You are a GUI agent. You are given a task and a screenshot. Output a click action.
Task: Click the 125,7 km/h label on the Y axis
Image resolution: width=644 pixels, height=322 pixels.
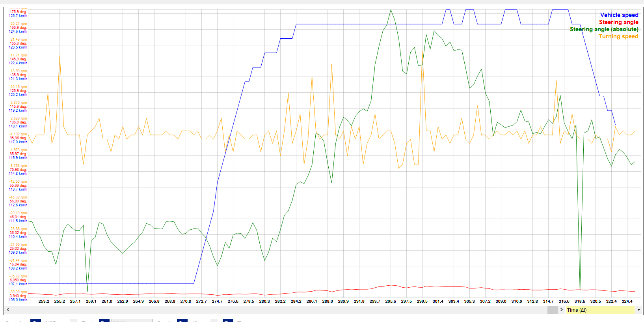point(18,16)
